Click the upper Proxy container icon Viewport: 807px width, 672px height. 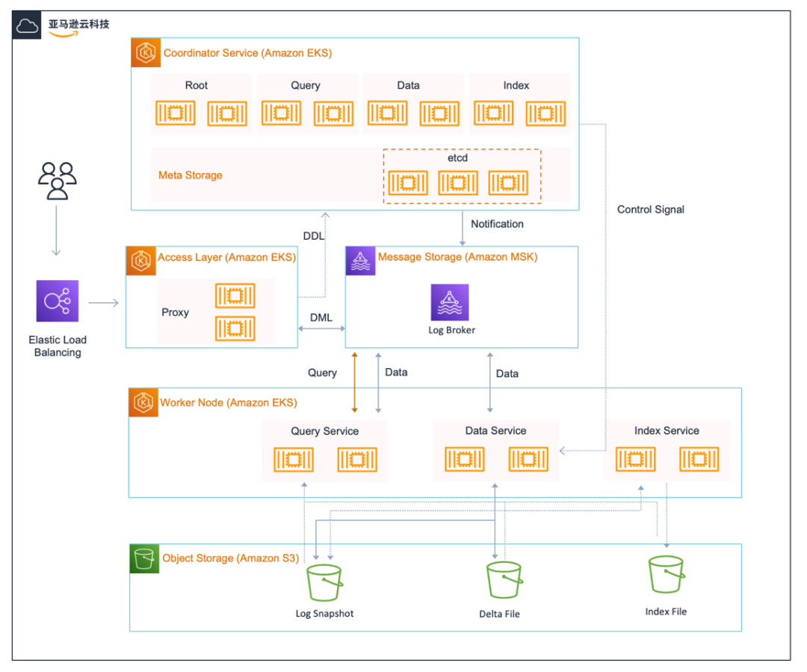(x=235, y=296)
